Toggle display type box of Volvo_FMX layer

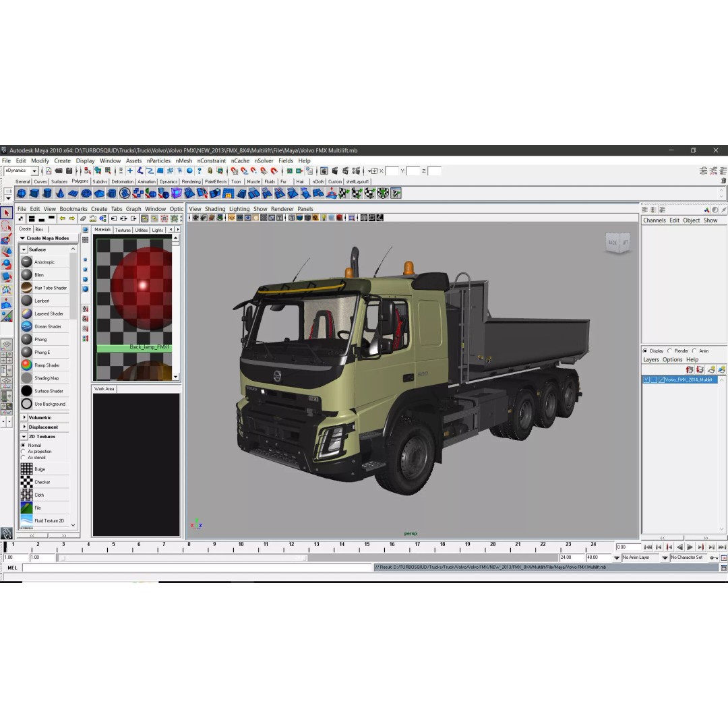(654, 380)
